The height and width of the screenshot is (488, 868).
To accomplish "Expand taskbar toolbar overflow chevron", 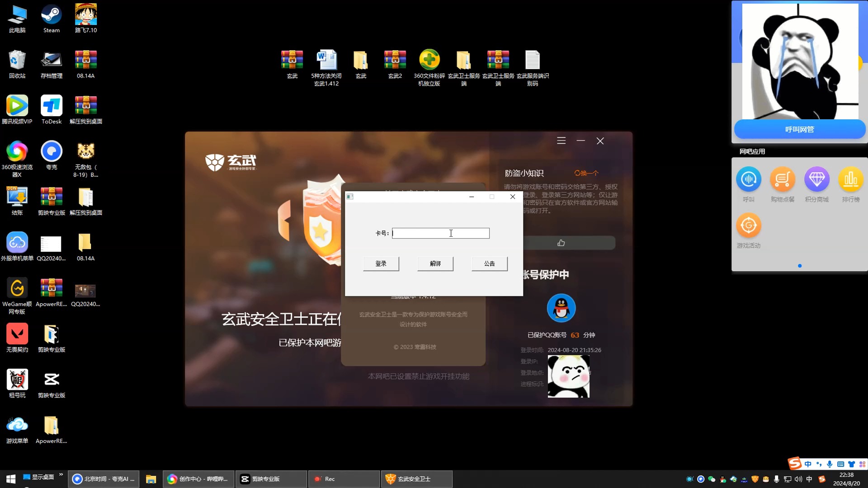I will click(x=61, y=474).
